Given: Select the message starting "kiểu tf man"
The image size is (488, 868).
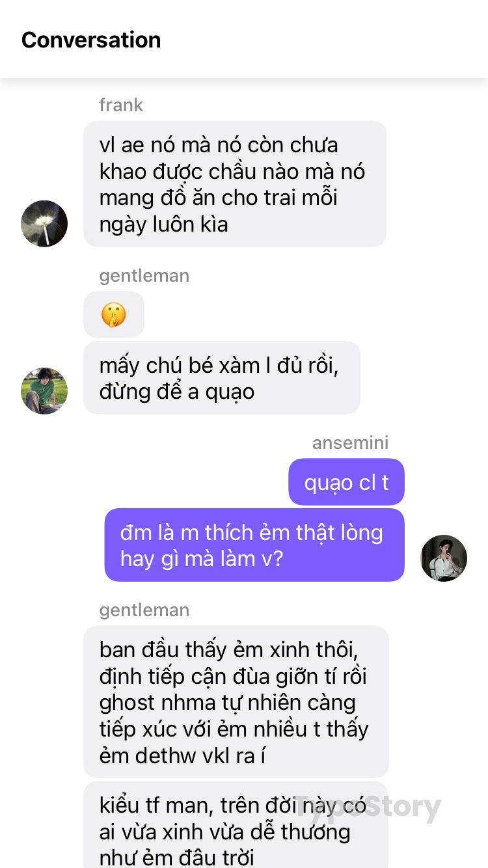Looking at the screenshot, I should point(236,825).
